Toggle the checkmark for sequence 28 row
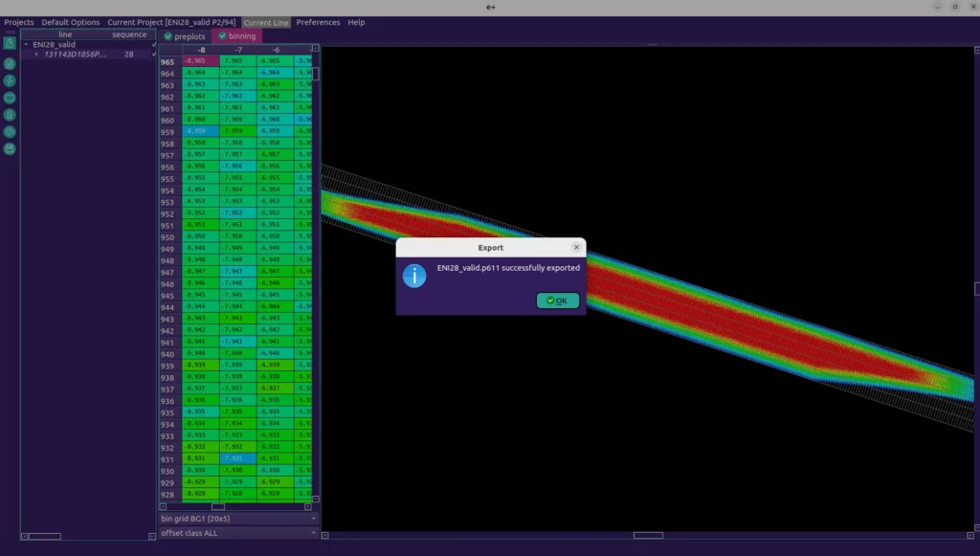 click(x=154, y=55)
